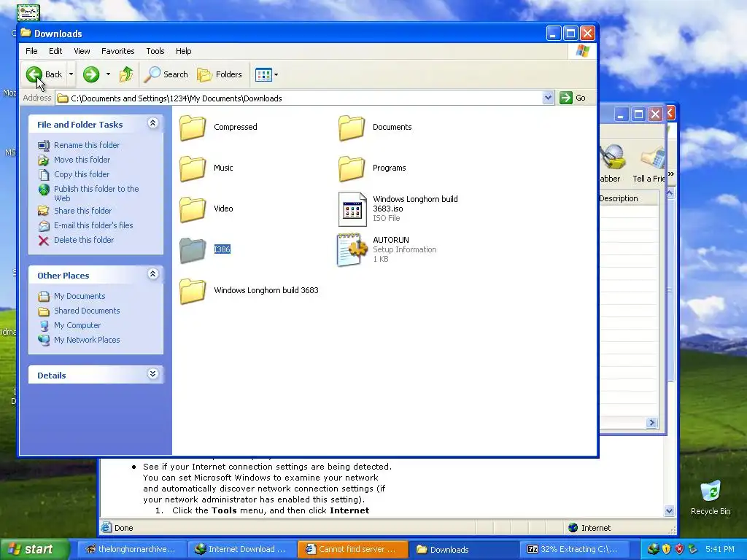Screen dimensions: 747x560
Task: Select the Windows Longhorn build 3683.iso file icon
Action: coord(352,209)
